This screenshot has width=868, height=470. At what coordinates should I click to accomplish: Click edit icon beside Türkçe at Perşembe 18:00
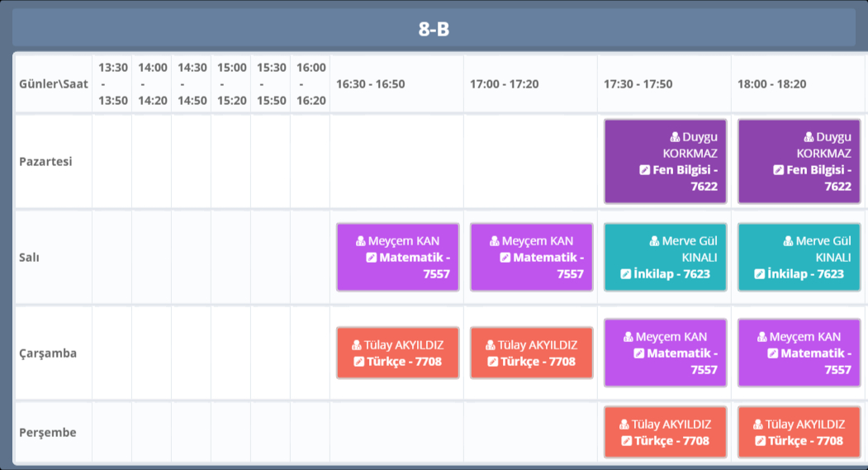(760, 441)
